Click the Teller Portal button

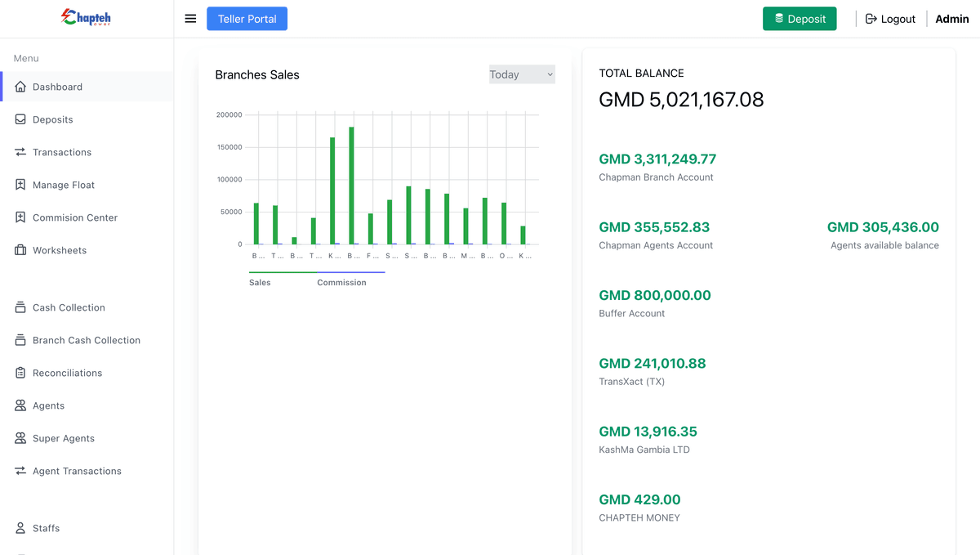tap(247, 19)
